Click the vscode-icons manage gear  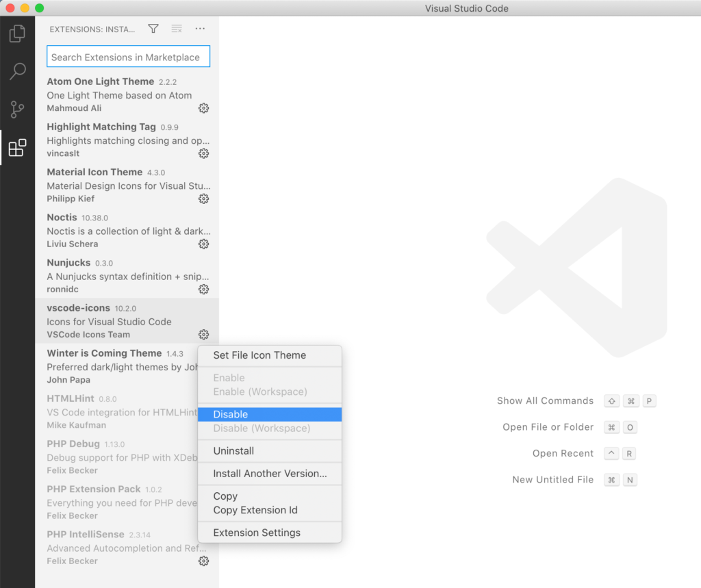pos(203,335)
